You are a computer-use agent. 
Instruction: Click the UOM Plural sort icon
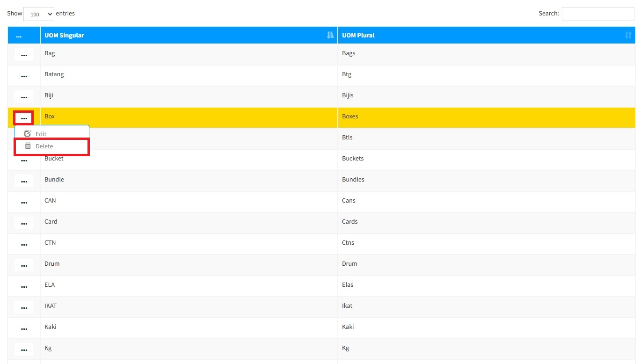[628, 35]
